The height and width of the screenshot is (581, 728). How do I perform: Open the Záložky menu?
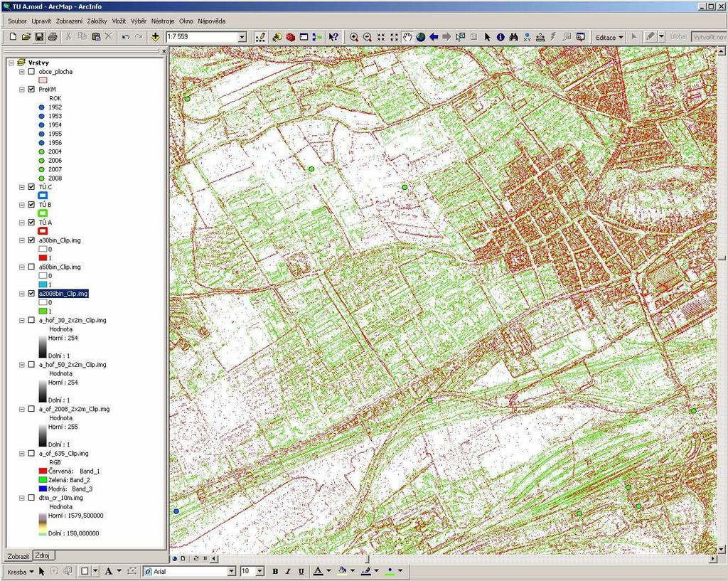(97, 21)
